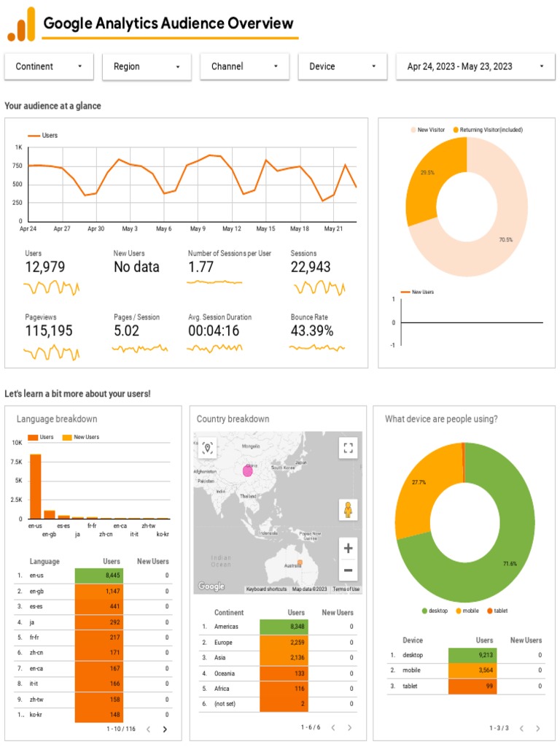
Task: Click the Users scorecard value 12,979
Action: [x=44, y=267]
